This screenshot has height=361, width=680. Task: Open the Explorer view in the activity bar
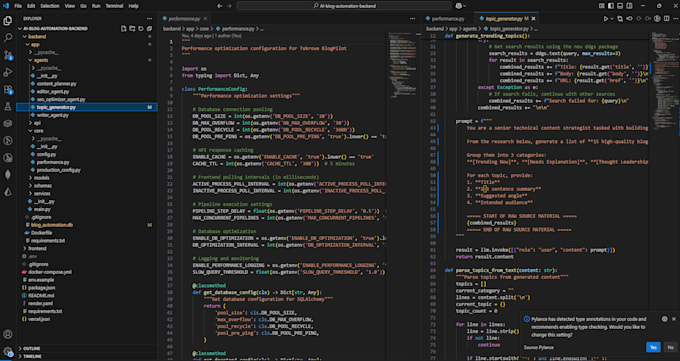point(7,21)
